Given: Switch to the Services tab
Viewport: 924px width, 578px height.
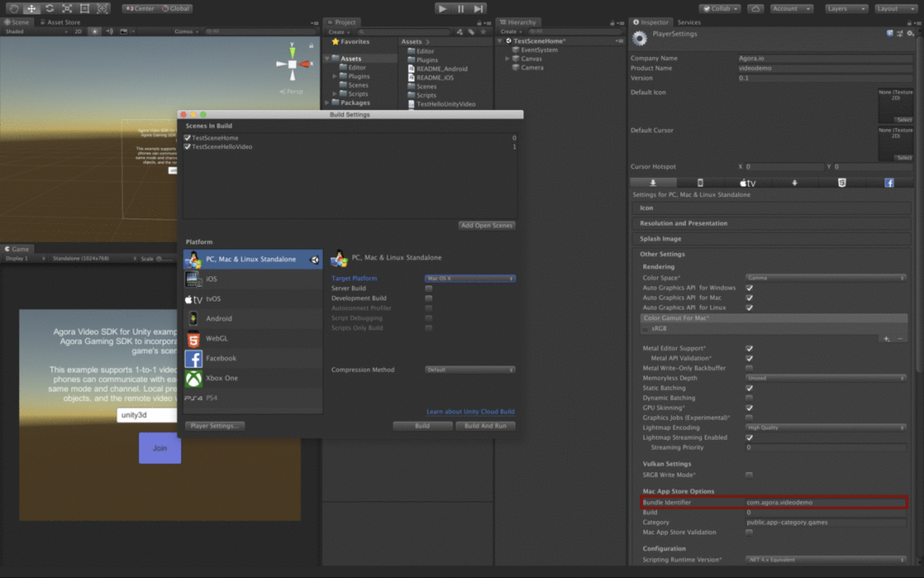Looking at the screenshot, I should [x=688, y=23].
